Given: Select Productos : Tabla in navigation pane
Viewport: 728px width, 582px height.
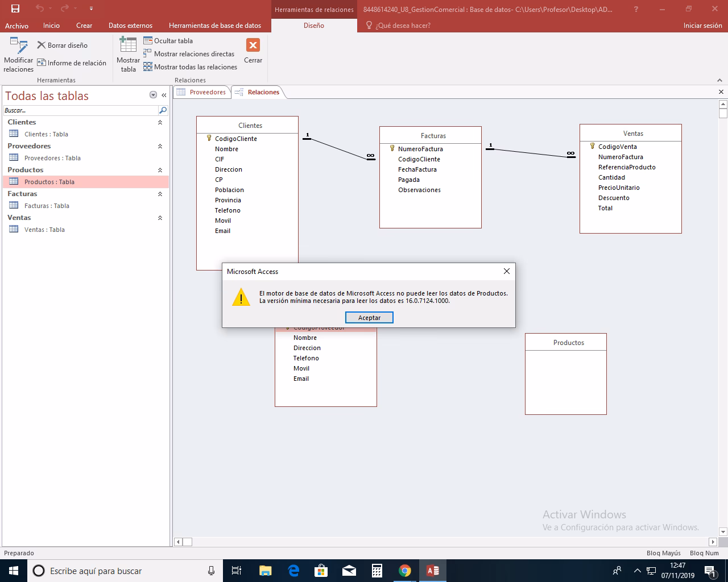Looking at the screenshot, I should coord(86,182).
